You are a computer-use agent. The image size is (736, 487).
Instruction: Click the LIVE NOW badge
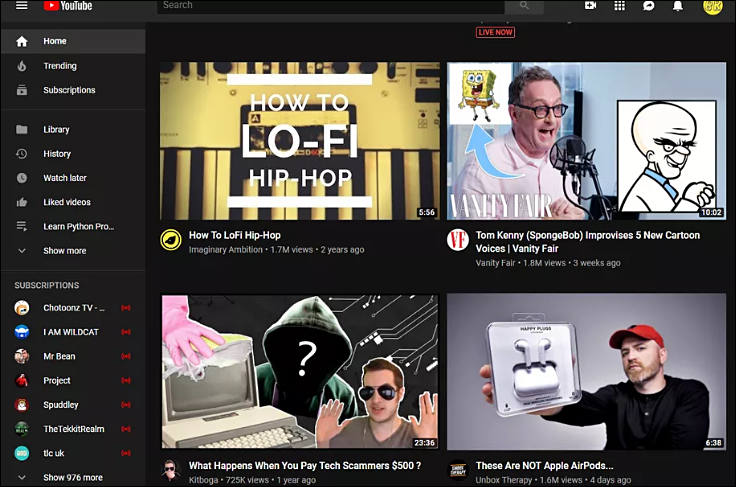coord(495,32)
